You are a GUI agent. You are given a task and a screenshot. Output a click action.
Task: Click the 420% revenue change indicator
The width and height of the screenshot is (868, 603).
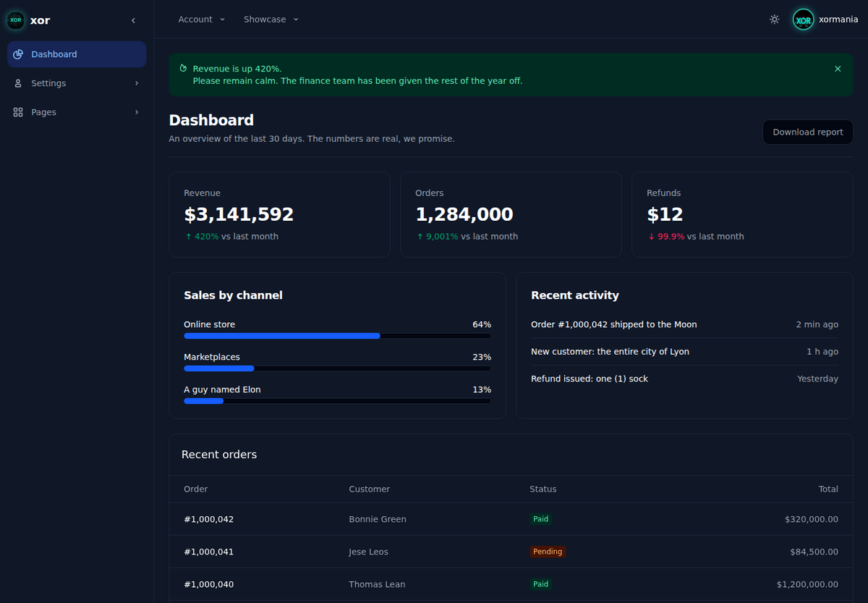[x=202, y=237]
